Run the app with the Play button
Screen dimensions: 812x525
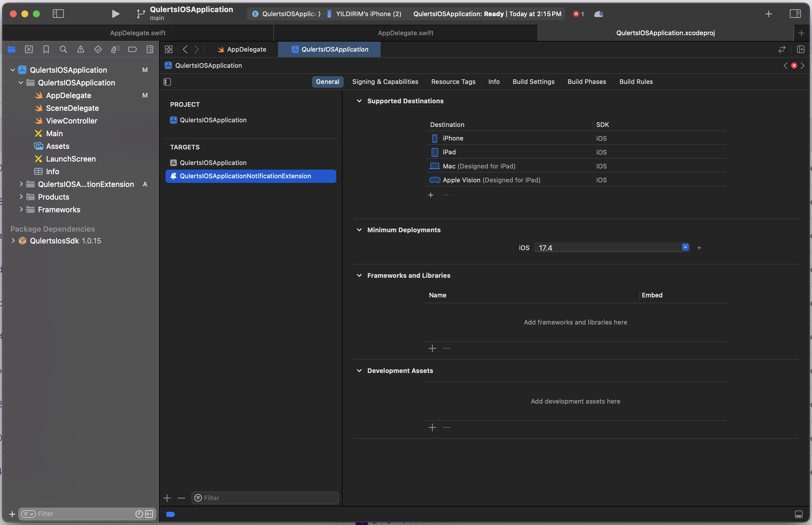116,14
